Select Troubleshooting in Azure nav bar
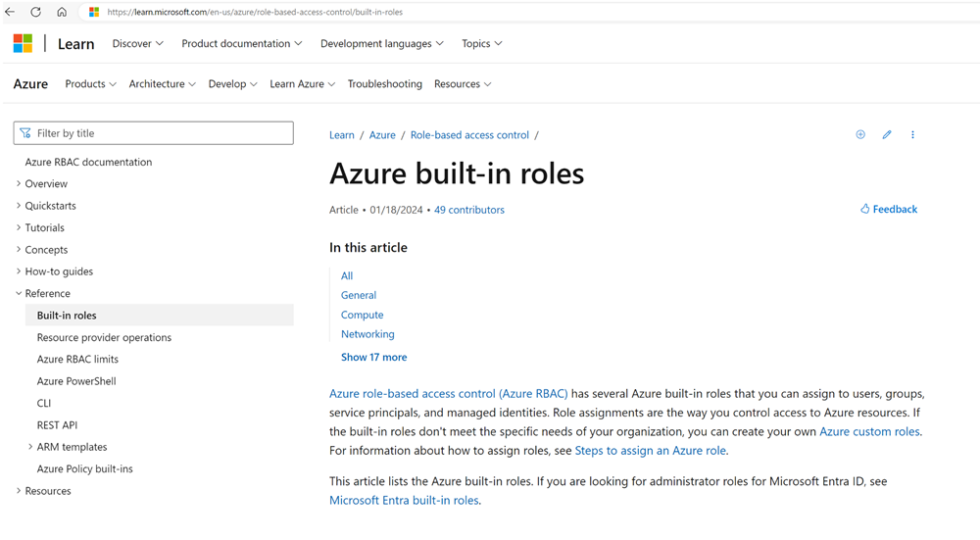Screen dimensions: 980x540 click(x=384, y=84)
